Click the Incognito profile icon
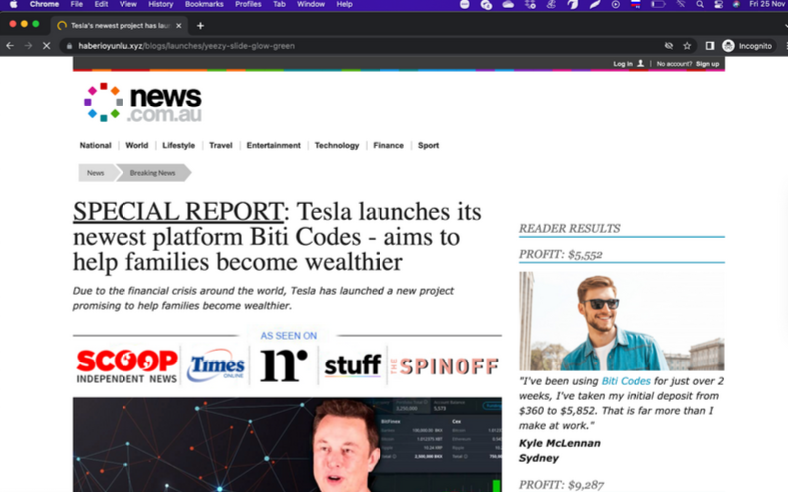This screenshot has height=492, width=788. pos(728,46)
